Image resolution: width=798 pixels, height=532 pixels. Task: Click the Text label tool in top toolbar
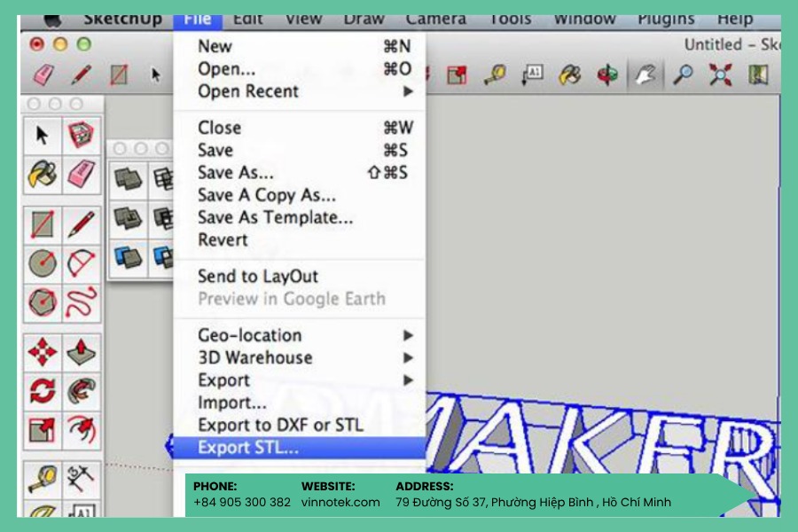(x=532, y=74)
